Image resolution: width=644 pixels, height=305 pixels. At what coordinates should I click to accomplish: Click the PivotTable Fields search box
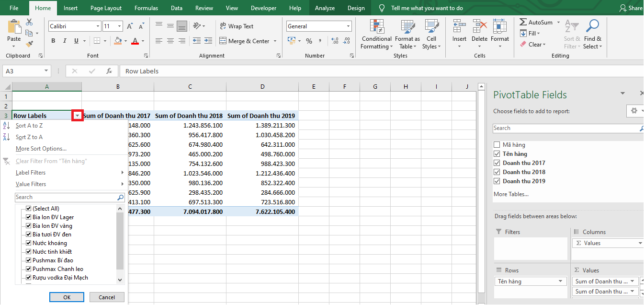click(565, 128)
